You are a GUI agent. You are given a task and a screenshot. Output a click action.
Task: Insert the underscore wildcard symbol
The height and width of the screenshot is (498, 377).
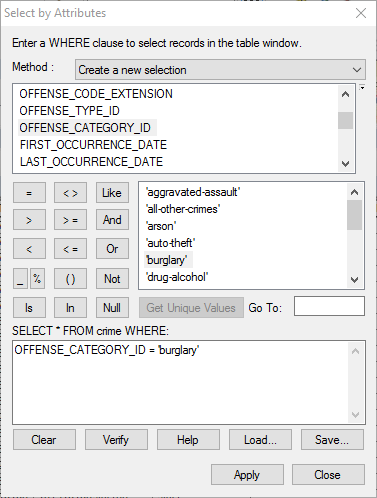tap(20, 278)
